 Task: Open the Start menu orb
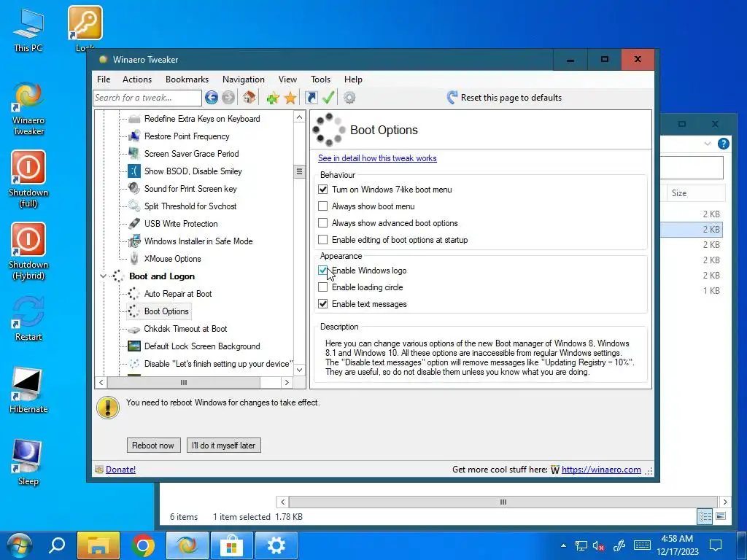(19, 545)
